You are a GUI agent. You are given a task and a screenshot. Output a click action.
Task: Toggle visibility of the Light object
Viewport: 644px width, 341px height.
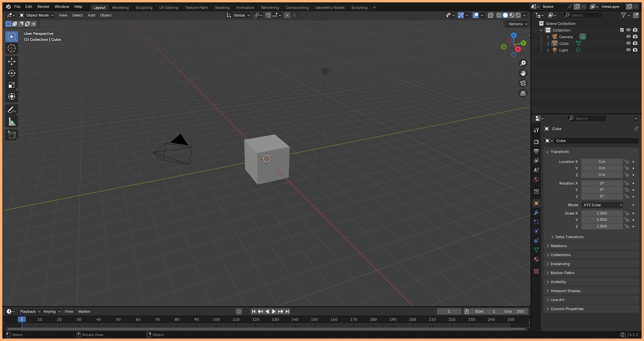click(628, 50)
